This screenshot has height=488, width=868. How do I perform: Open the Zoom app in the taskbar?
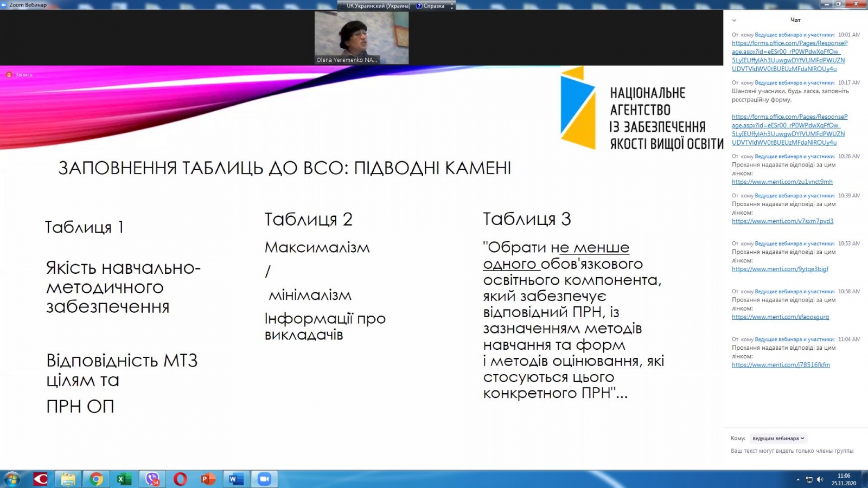(x=264, y=479)
